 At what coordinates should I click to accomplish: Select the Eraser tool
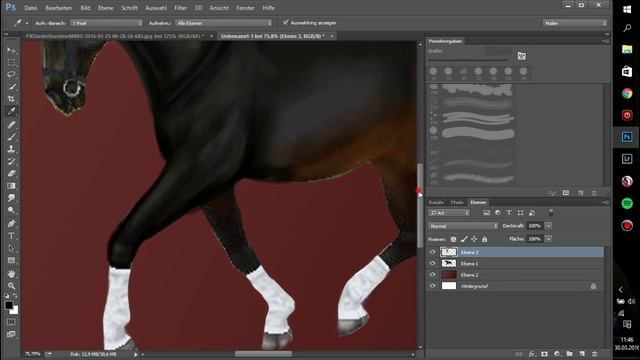pos(11,173)
